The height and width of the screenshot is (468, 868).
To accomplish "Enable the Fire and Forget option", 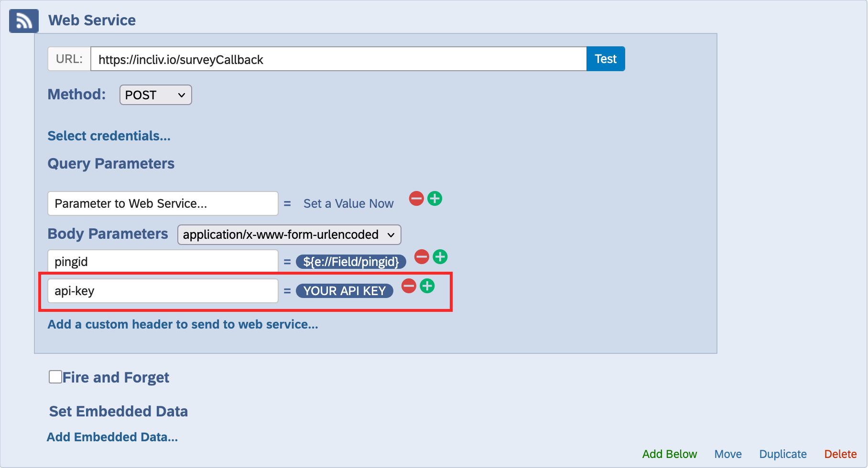I will (55, 377).
